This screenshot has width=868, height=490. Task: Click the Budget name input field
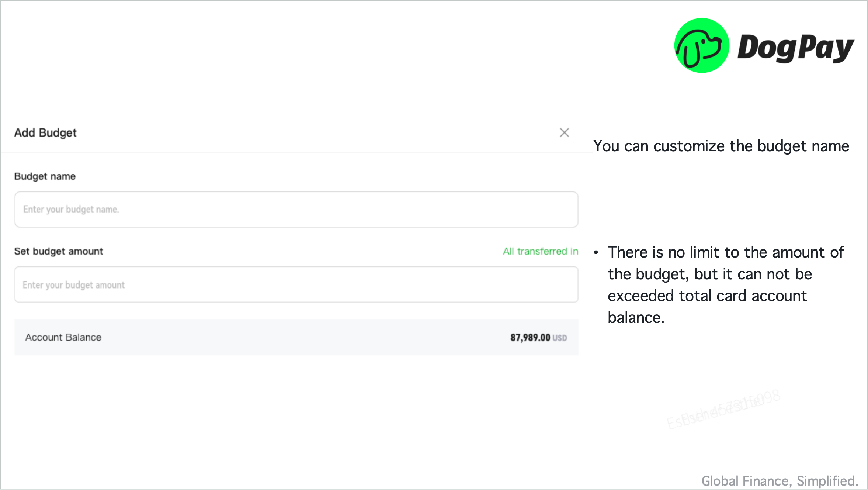tap(296, 209)
